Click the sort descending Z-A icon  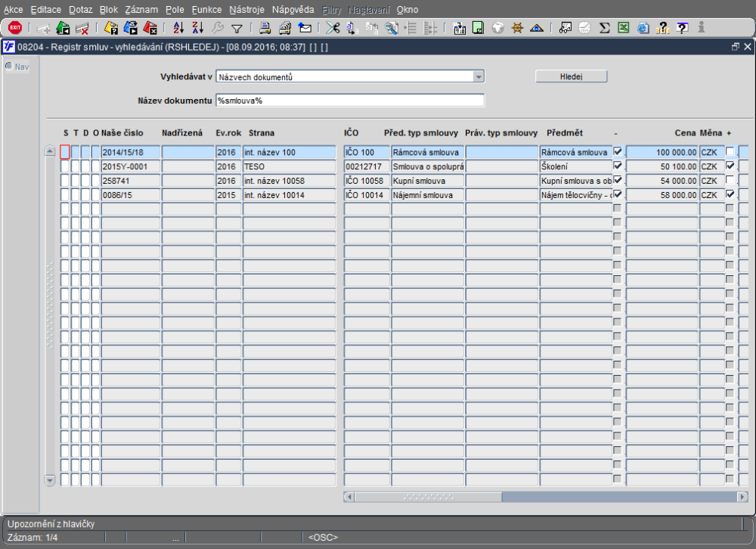pos(198,28)
